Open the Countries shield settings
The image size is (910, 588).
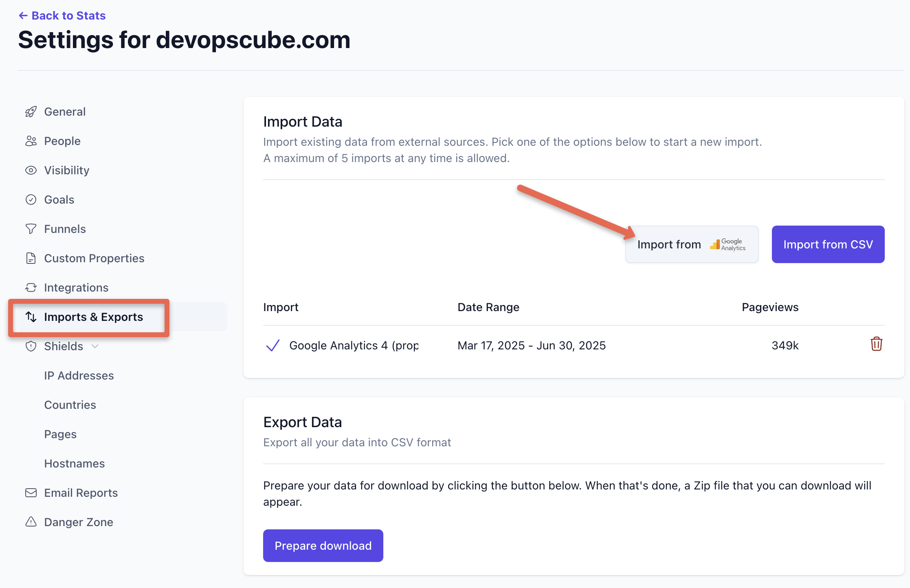pos(70,404)
